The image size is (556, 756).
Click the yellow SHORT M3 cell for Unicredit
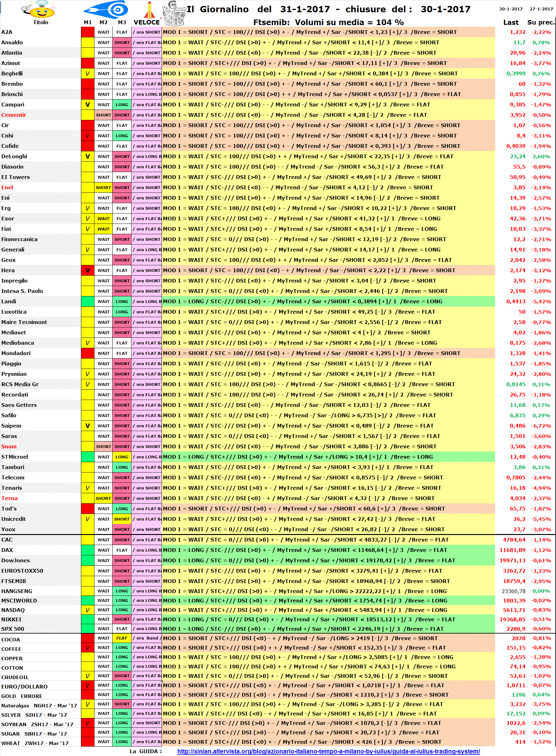click(122, 519)
